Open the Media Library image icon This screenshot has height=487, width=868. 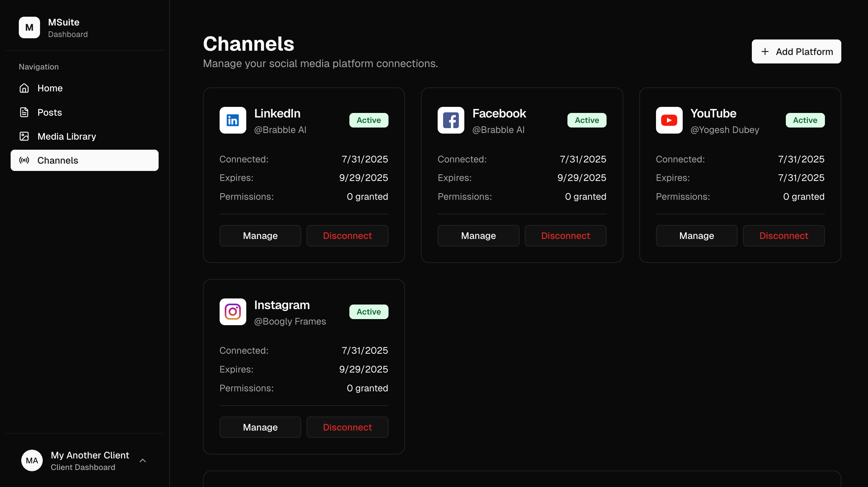[x=24, y=136]
